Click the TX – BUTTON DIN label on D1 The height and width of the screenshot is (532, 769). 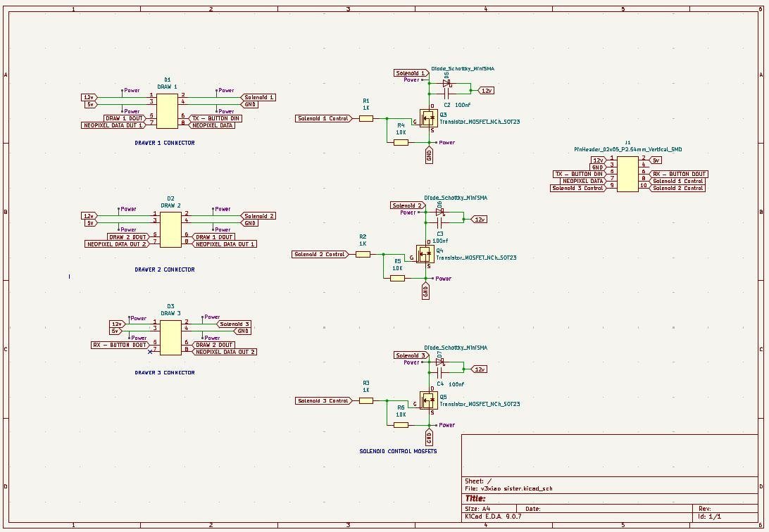click(215, 118)
